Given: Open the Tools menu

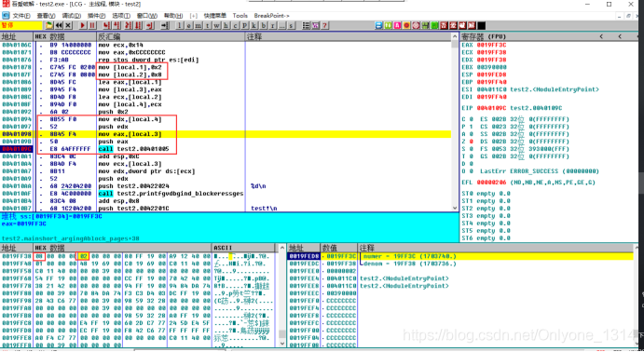Looking at the screenshot, I should pos(240,16).
